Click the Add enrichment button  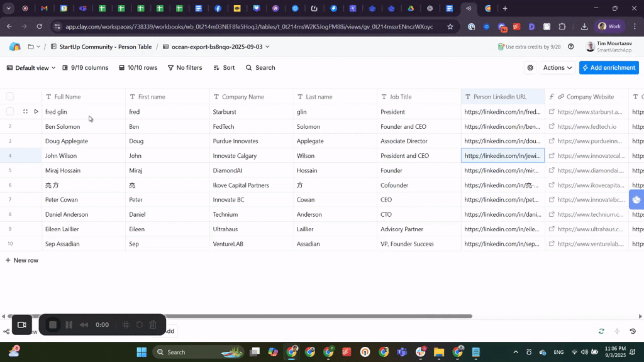(609, 68)
